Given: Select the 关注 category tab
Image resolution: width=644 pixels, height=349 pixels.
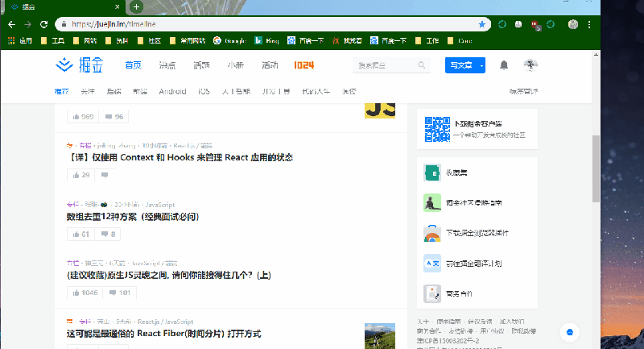Looking at the screenshot, I should coord(88,91).
